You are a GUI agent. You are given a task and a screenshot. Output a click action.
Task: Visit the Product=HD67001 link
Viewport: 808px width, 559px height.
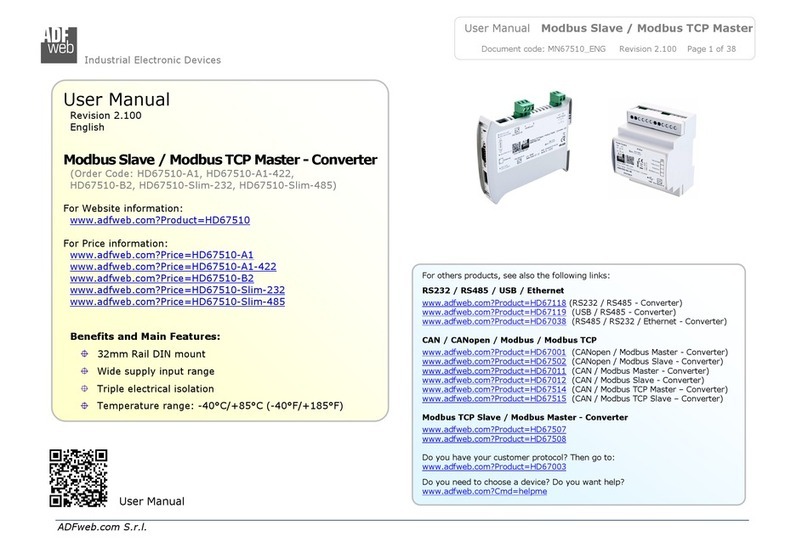pyautogui.click(x=494, y=352)
